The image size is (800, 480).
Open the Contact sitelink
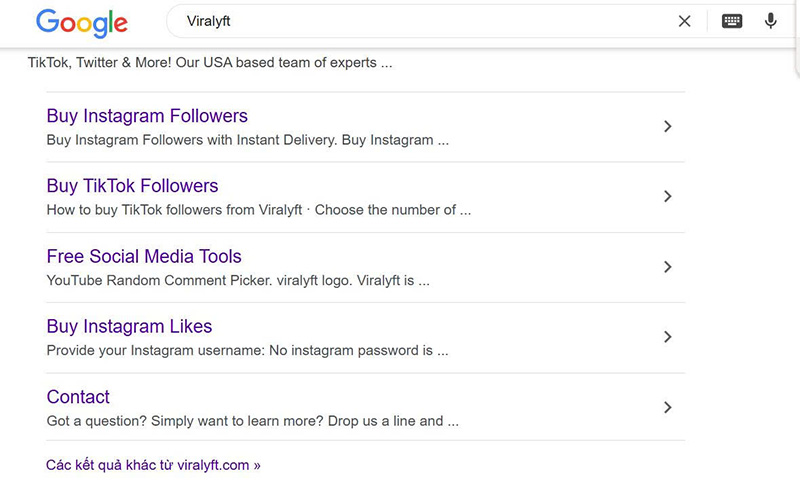78,397
